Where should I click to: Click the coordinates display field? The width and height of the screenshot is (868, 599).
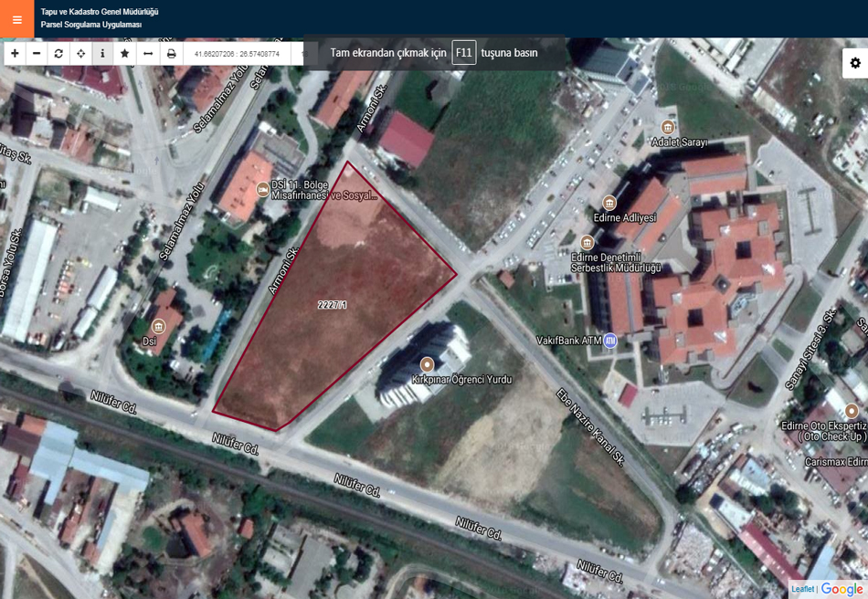pyautogui.click(x=237, y=54)
